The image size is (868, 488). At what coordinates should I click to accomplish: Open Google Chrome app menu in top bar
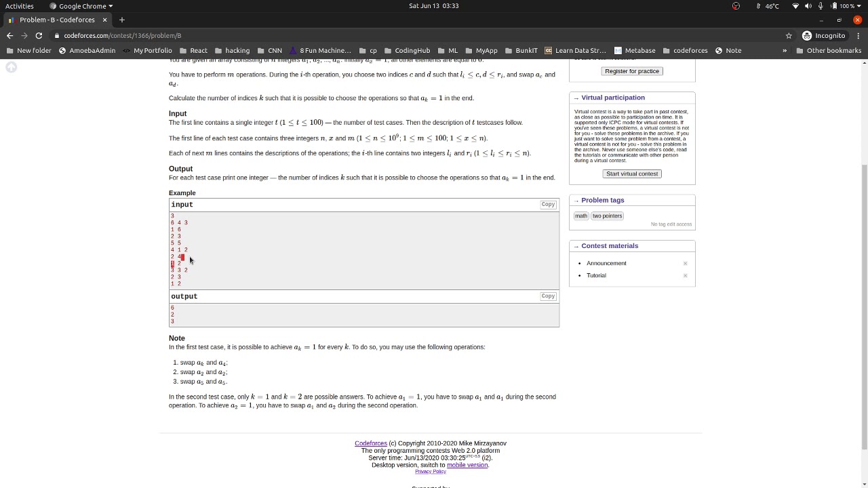coord(81,6)
